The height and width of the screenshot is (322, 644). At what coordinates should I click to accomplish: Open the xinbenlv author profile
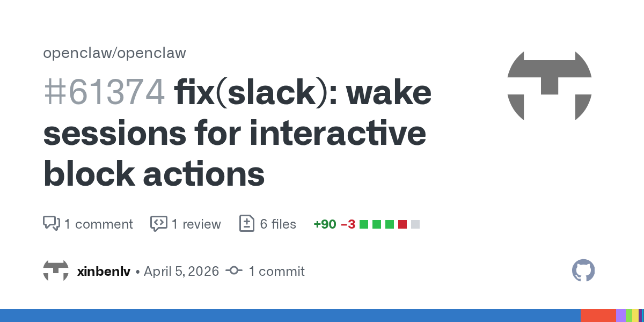click(x=104, y=271)
